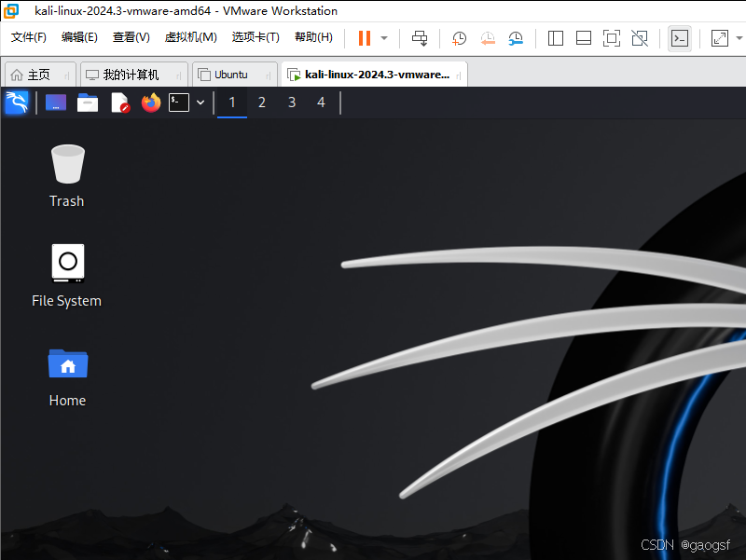Image resolution: width=746 pixels, height=560 pixels.
Task: Click the stretch guest display icon
Action: [x=719, y=38]
